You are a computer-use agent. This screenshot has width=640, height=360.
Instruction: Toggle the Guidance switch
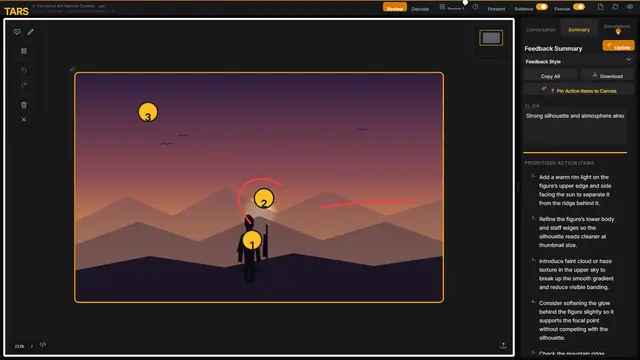point(542,7)
